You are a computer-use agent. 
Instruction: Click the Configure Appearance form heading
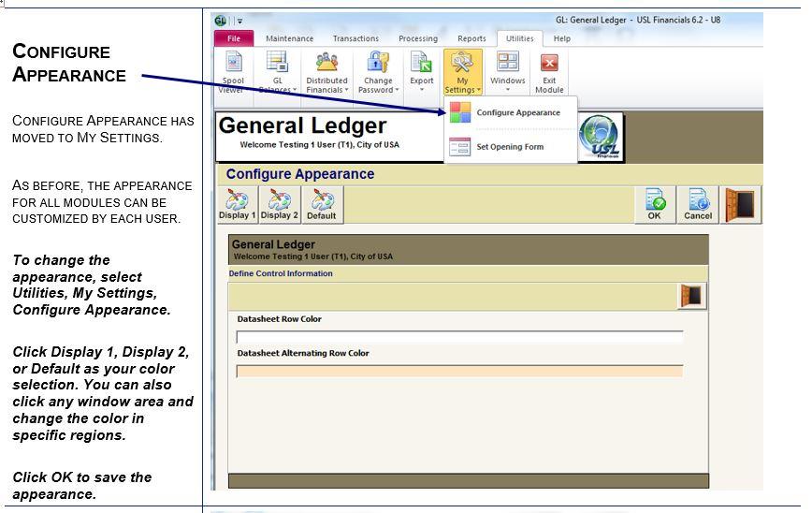click(300, 174)
